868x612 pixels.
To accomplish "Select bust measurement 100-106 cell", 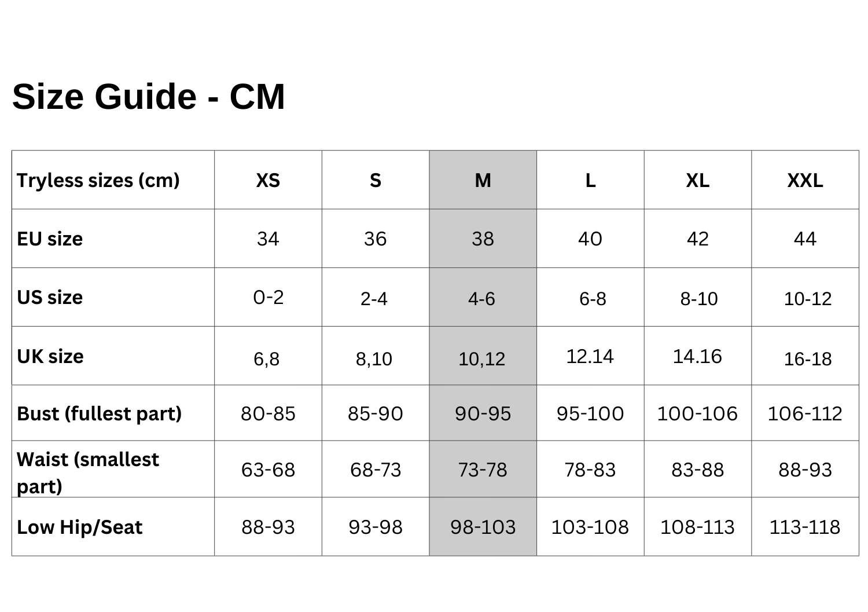I will coord(697,414).
